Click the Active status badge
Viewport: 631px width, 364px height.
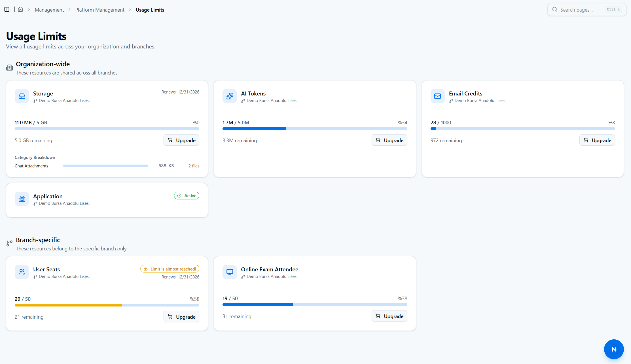pos(187,196)
